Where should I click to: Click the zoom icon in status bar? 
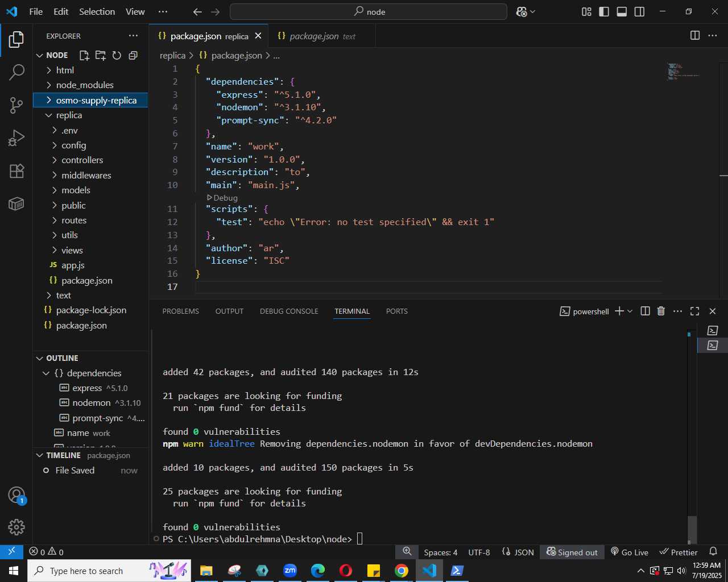pyautogui.click(x=407, y=551)
